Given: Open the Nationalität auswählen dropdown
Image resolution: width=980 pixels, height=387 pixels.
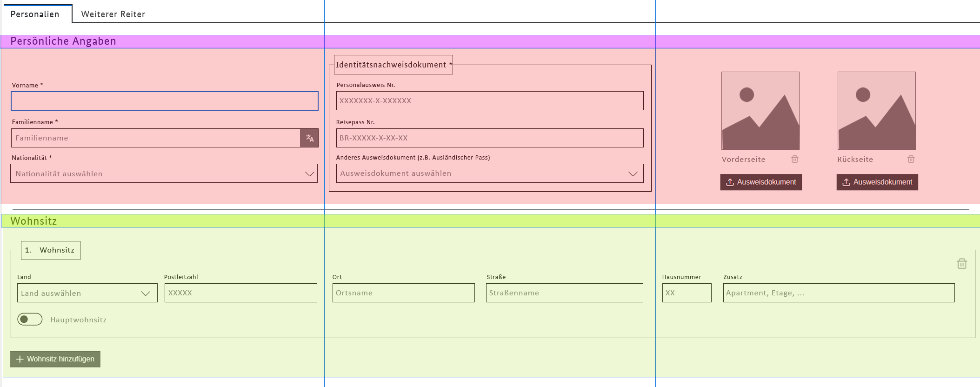Looking at the screenshot, I should pyautogui.click(x=164, y=173).
